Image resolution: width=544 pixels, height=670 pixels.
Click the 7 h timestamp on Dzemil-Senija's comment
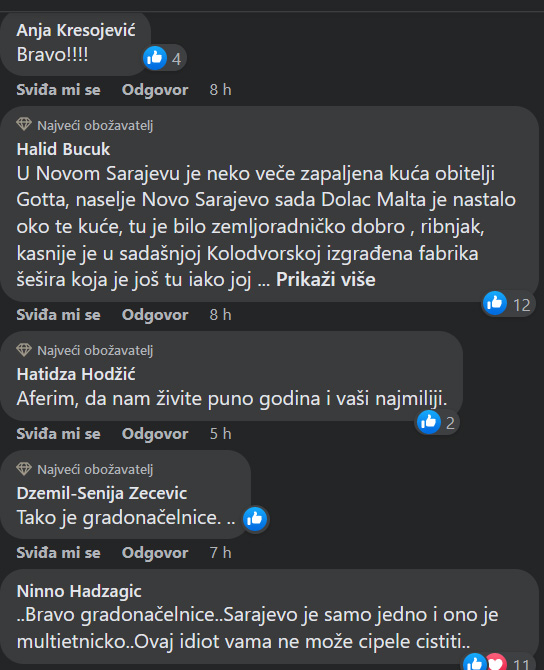click(221, 553)
